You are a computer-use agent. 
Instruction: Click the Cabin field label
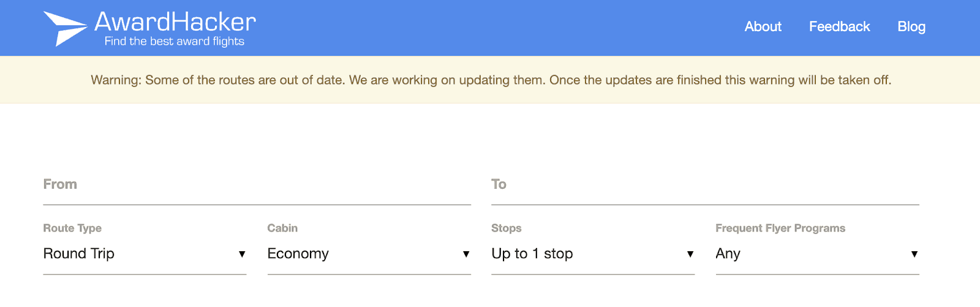tap(282, 228)
